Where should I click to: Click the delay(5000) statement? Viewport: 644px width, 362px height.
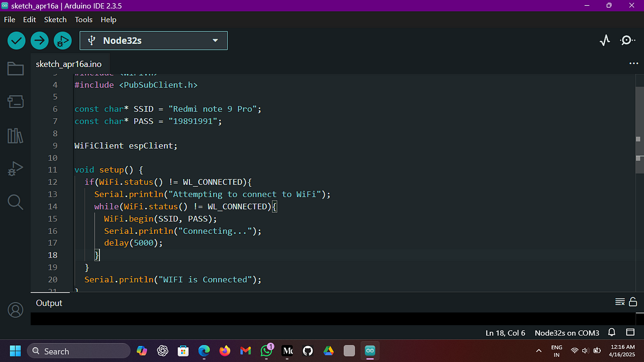point(134,243)
